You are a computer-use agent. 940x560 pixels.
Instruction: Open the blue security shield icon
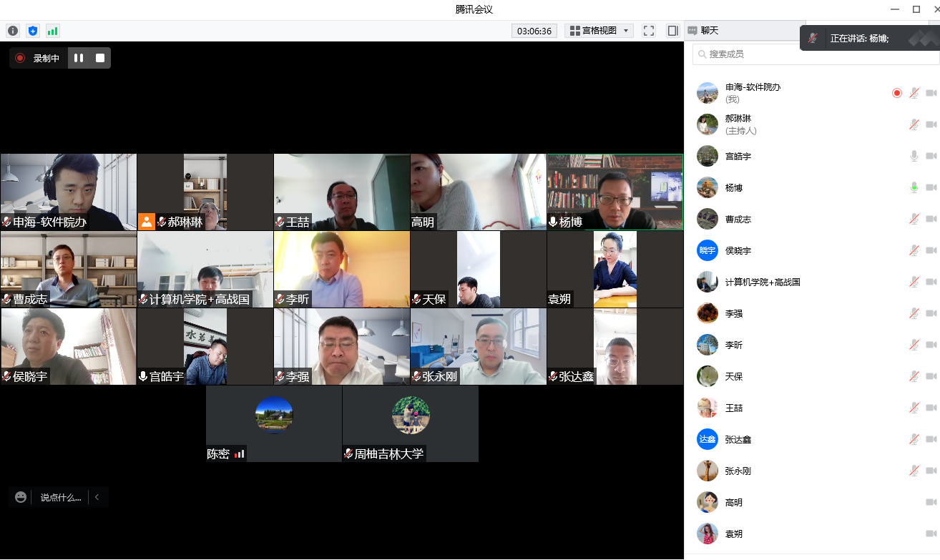[32, 31]
